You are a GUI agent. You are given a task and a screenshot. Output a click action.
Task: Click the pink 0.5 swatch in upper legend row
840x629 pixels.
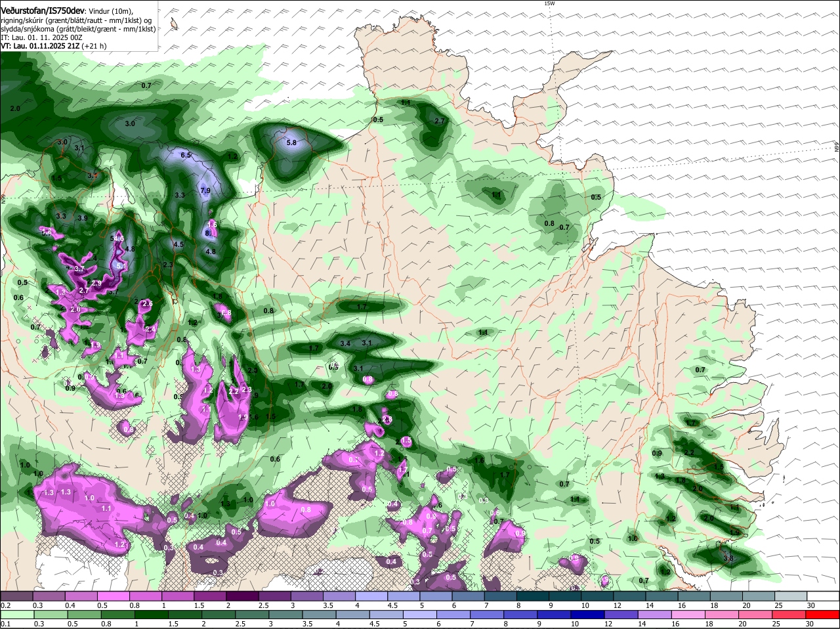point(113,596)
